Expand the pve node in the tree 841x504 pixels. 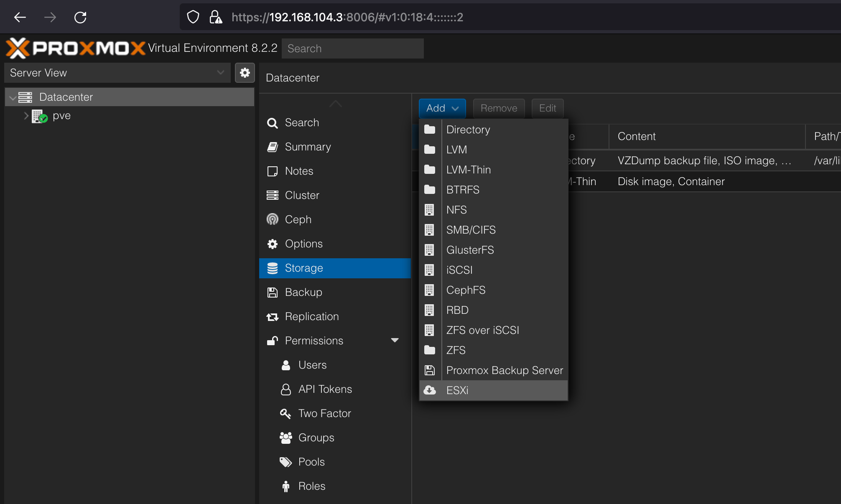pos(26,116)
